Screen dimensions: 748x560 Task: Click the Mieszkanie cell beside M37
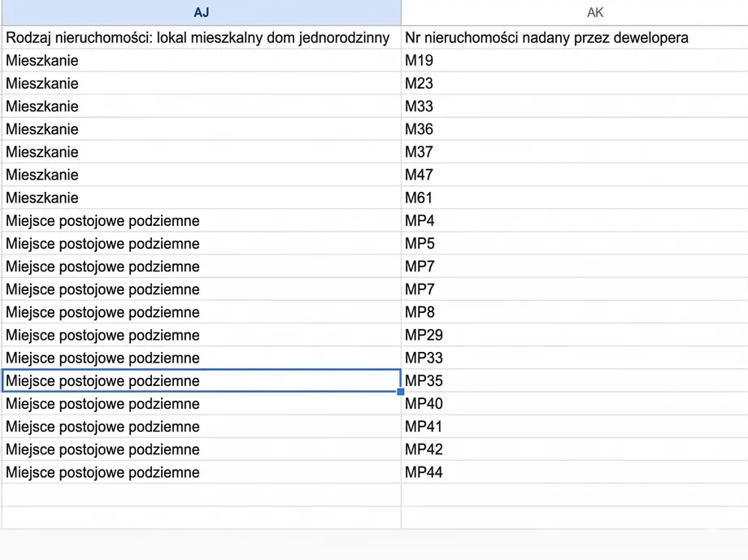pos(201,152)
